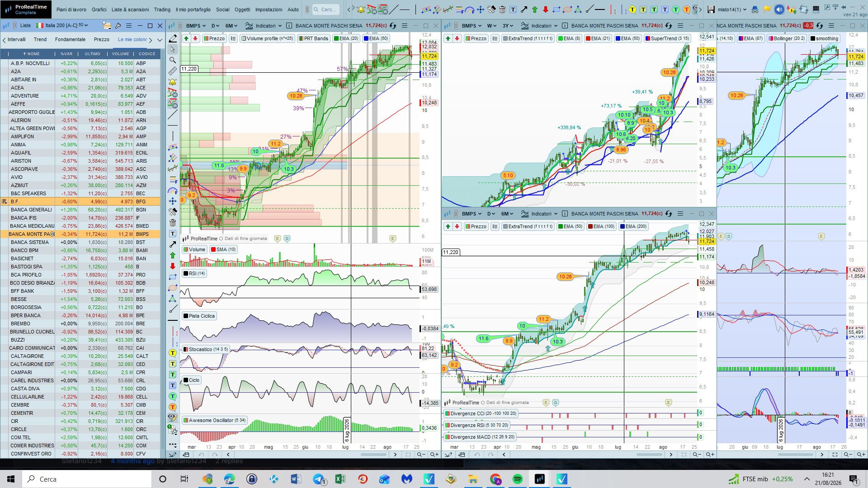Click the green up arrow in the top toolbar
This screenshot has height=488, width=868.
535,9
